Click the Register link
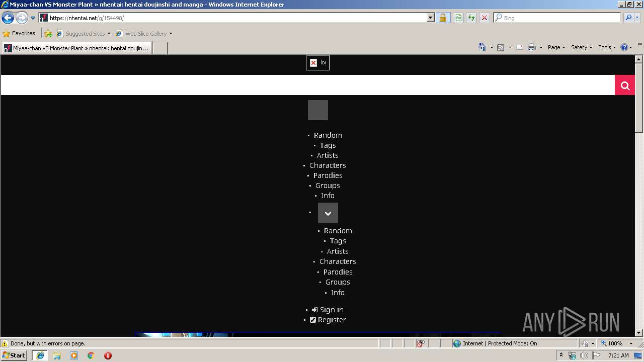 [x=328, y=320]
